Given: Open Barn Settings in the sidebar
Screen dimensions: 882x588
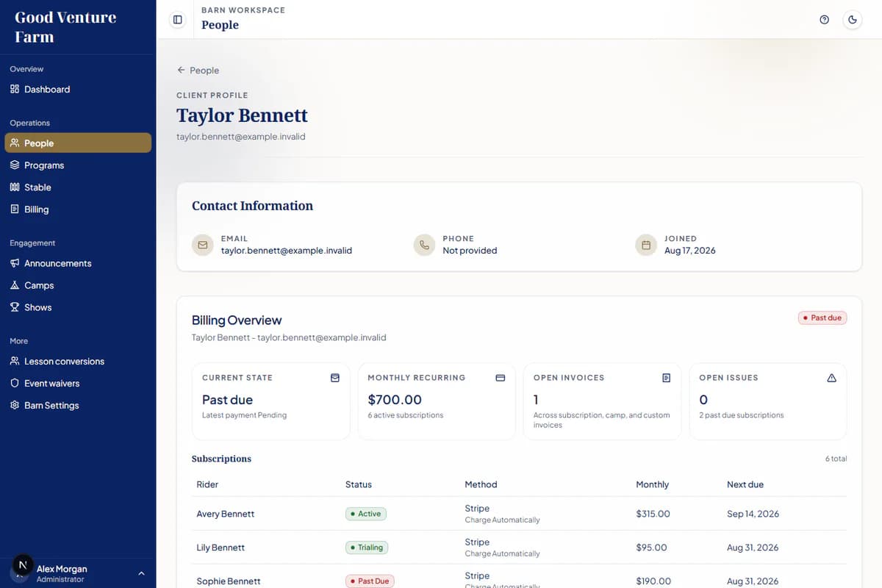Looking at the screenshot, I should click(78, 405).
